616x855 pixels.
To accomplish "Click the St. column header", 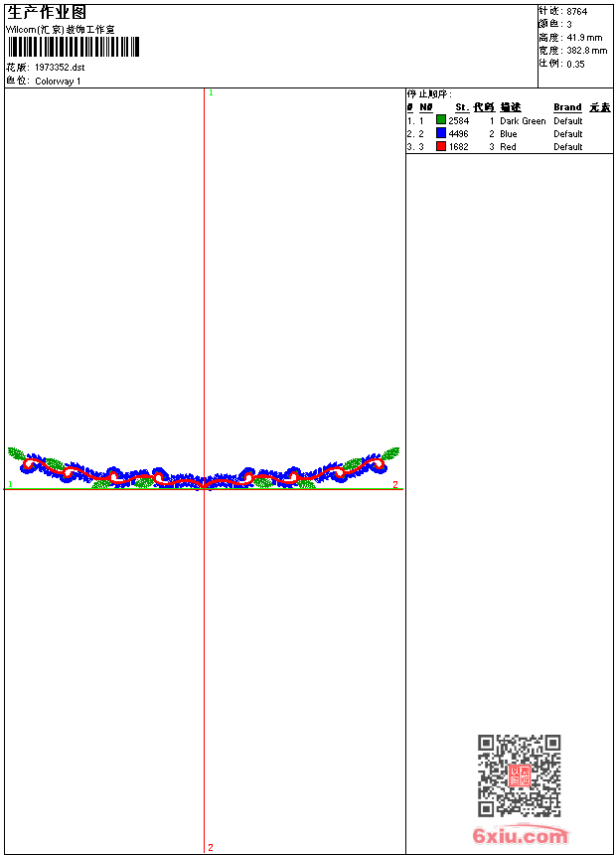I will click(462, 107).
